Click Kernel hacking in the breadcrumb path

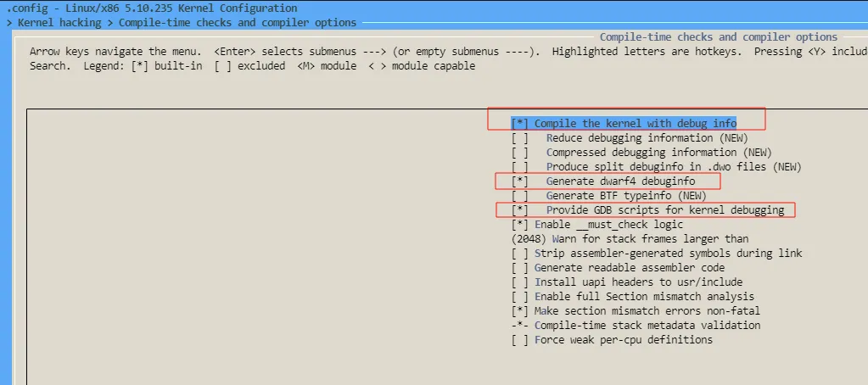click(59, 23)
